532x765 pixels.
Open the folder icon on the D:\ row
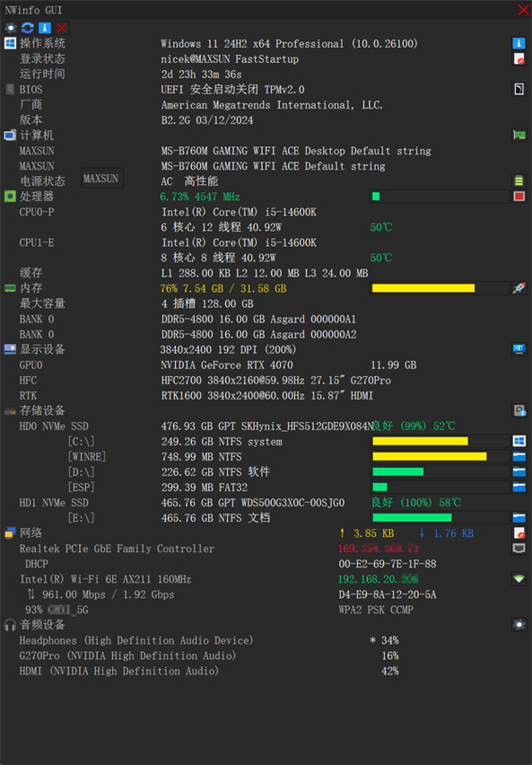pos(519,471)
